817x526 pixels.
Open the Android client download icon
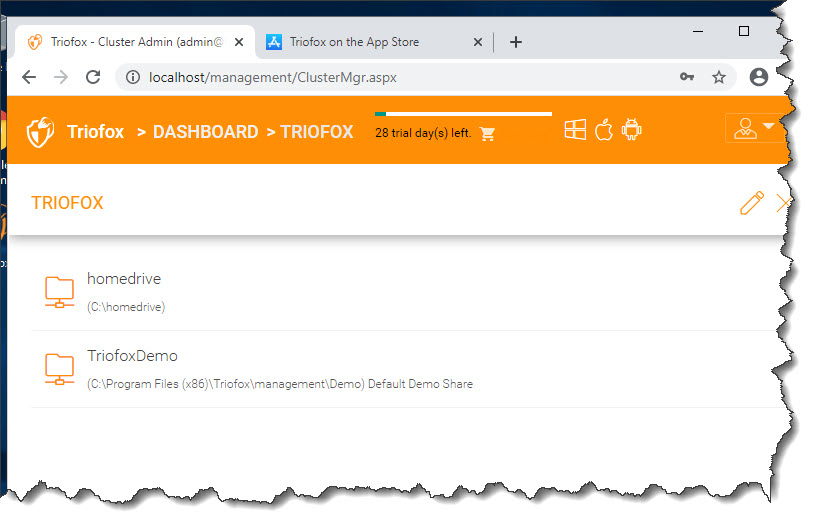(x=632, y=130)
